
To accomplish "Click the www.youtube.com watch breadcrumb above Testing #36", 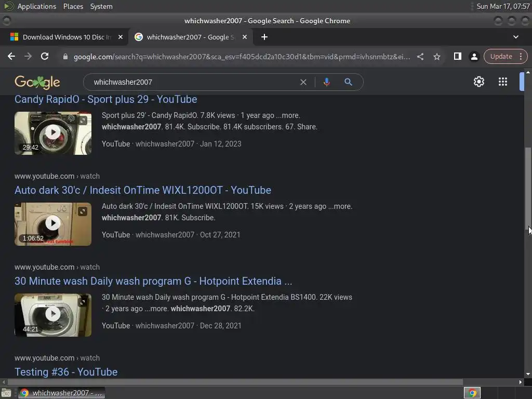I will click(57, 358).
